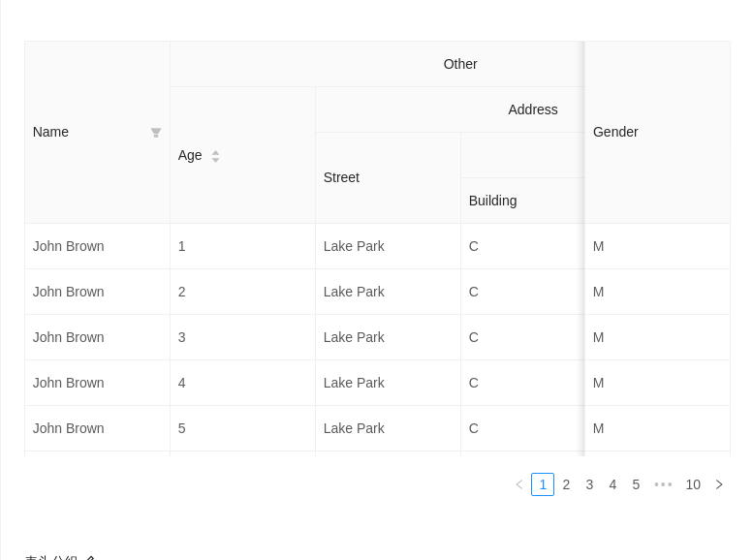Screen dimensions: 753x560
Task: Click the Other group header
Action: 459,64
